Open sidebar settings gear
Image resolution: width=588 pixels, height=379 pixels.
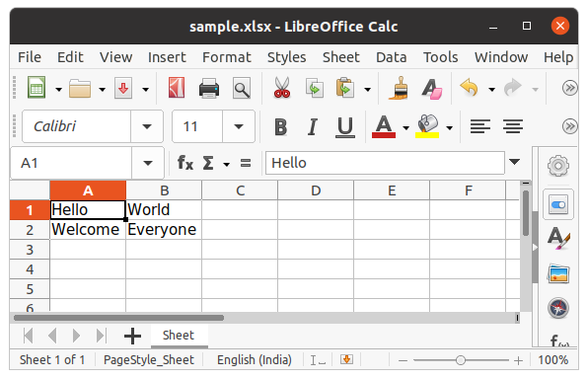point(558,166)
